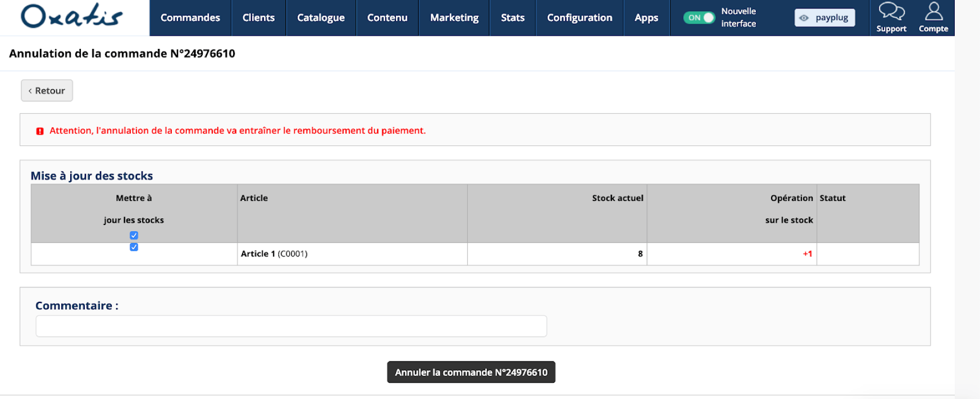Open the Stats menu
This screenshot has width=980, height=399.
(x=513, y=18)
